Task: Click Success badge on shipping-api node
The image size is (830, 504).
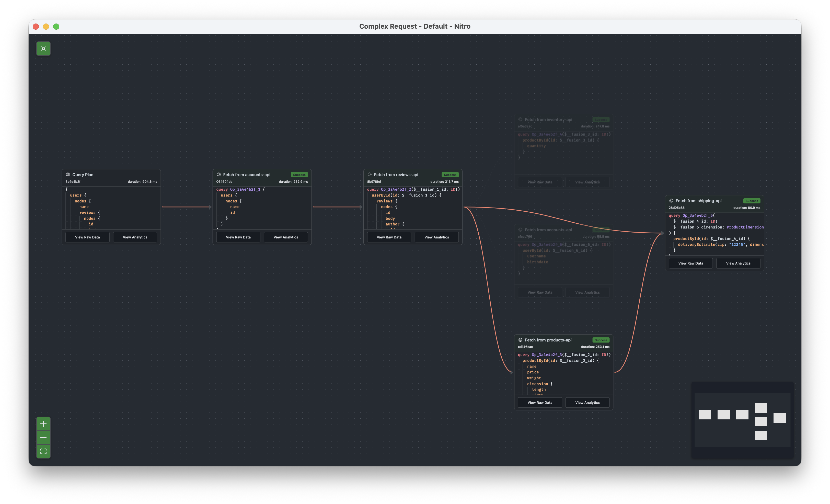Action: pos(752,201)
